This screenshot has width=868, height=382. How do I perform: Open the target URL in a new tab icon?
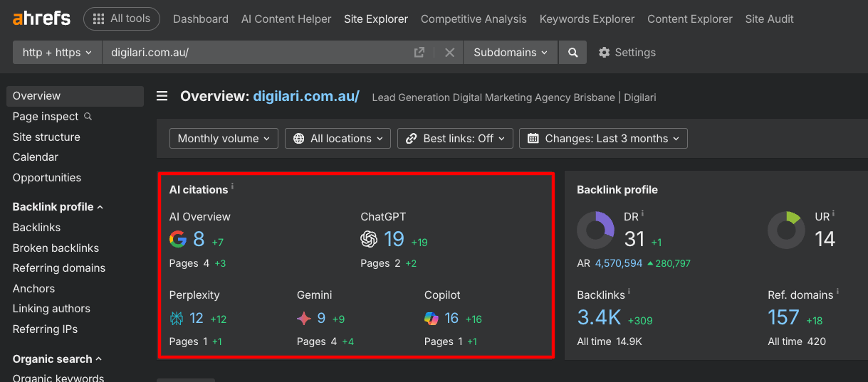pos(419,52)
